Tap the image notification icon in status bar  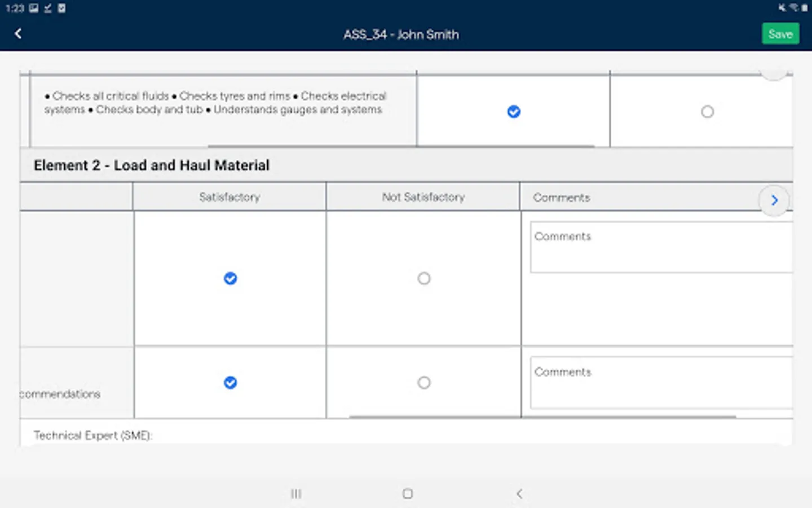click(x=34, y=8)
